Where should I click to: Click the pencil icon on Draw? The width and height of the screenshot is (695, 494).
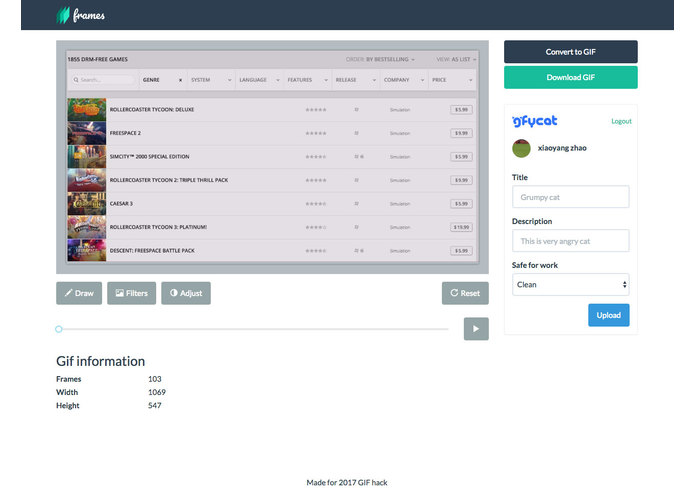click(x=68, y=293)
